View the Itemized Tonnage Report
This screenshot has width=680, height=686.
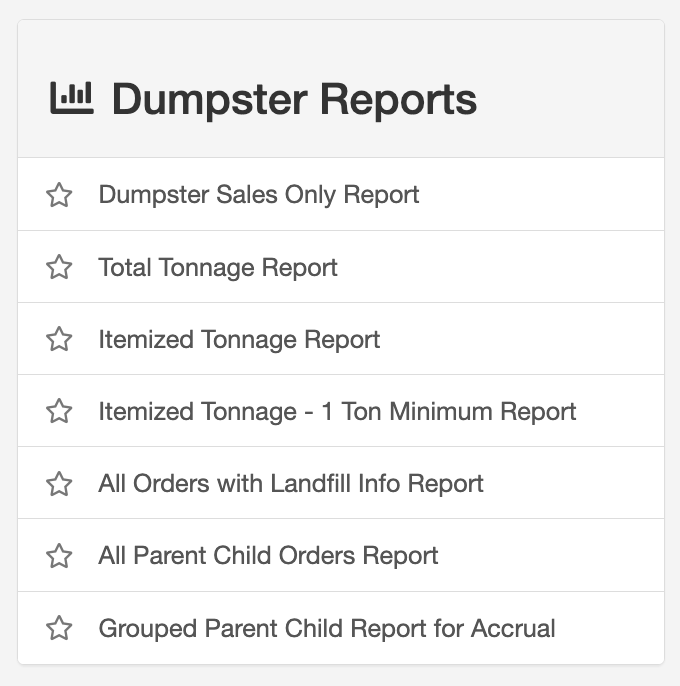[x=239, y=339]
